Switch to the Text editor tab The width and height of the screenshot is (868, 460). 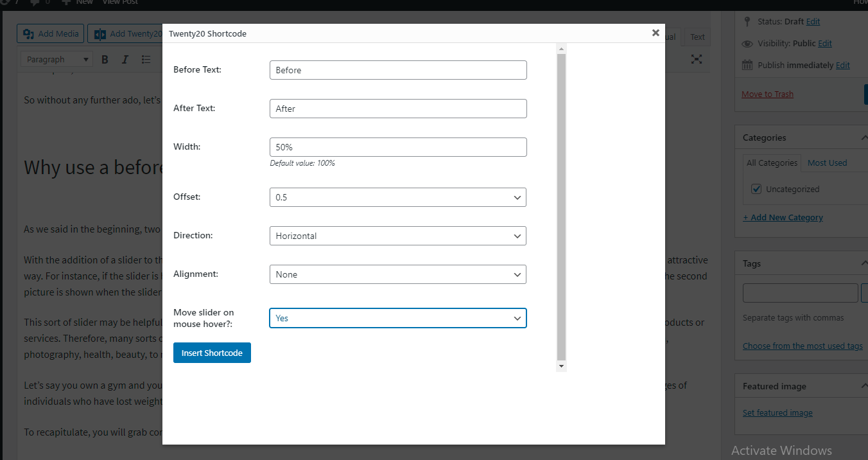click(697, 37)
